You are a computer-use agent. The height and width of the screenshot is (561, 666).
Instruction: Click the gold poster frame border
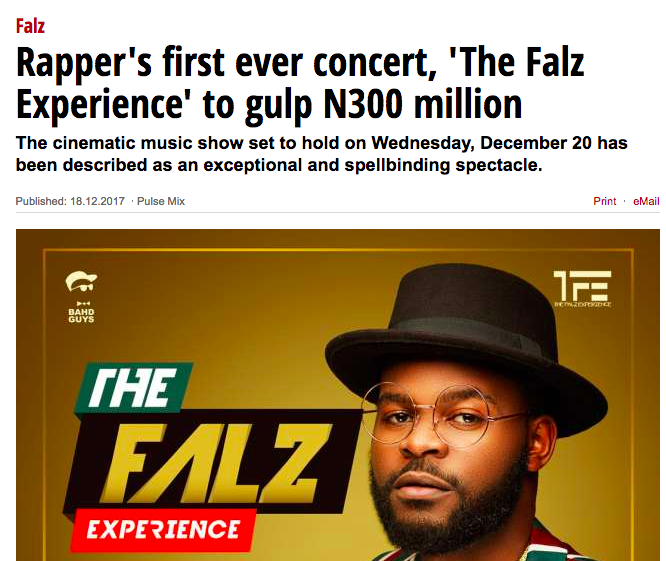[x=338, y=250]
